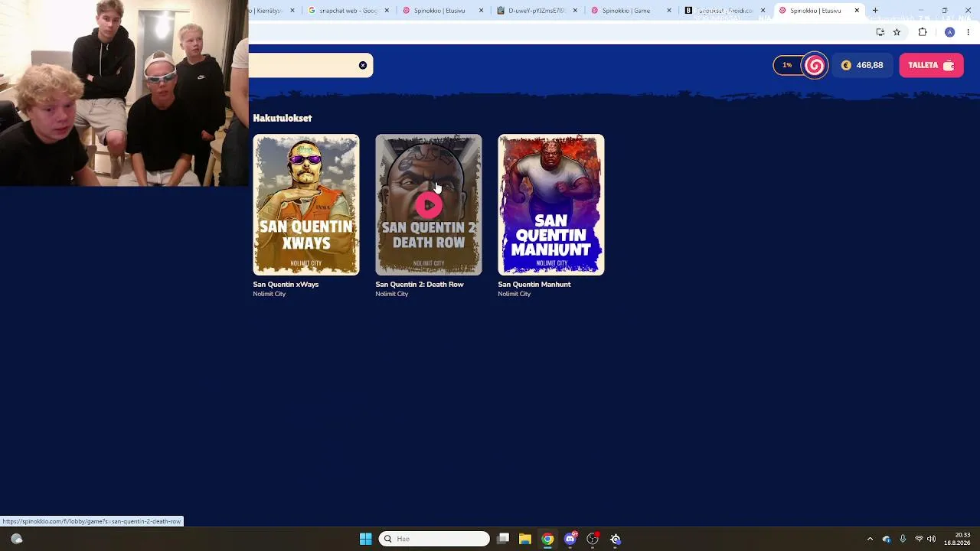The image size is (980, 551).
Task: Open the Chrome three-dot menu
Action: coord(969,32)
